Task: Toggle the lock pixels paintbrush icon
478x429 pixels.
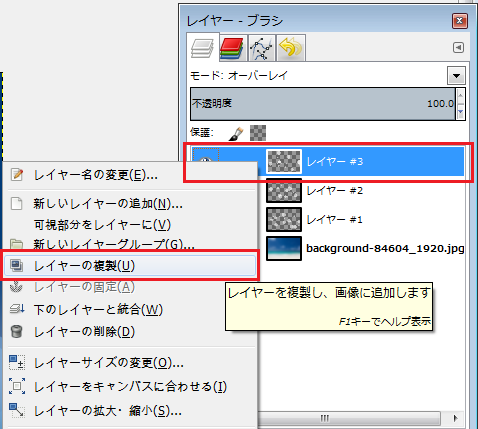Action: point(236,133)
